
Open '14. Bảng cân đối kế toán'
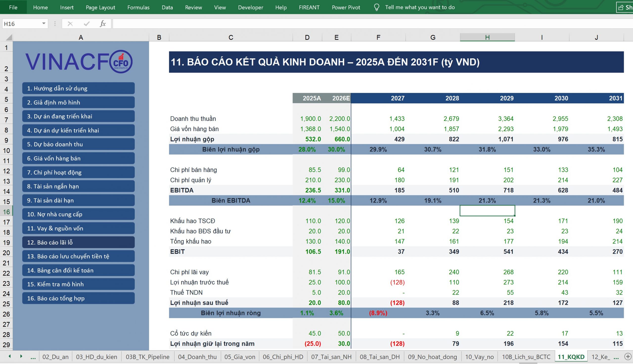[x=78, y=270]
